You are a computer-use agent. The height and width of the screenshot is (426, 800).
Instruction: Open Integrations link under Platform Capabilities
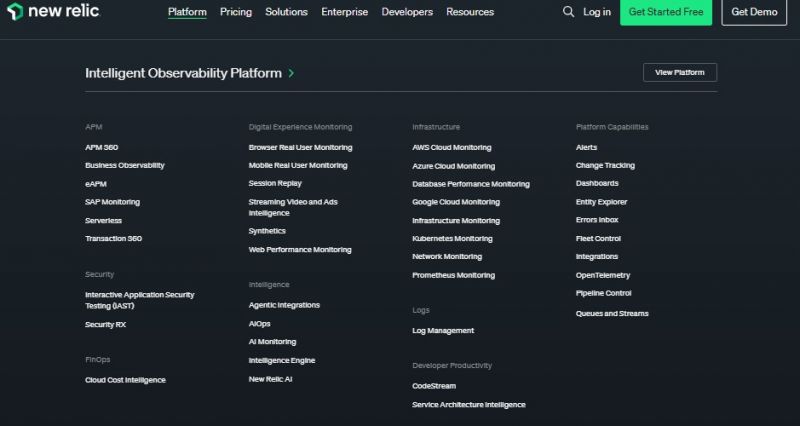coord(597,257)
